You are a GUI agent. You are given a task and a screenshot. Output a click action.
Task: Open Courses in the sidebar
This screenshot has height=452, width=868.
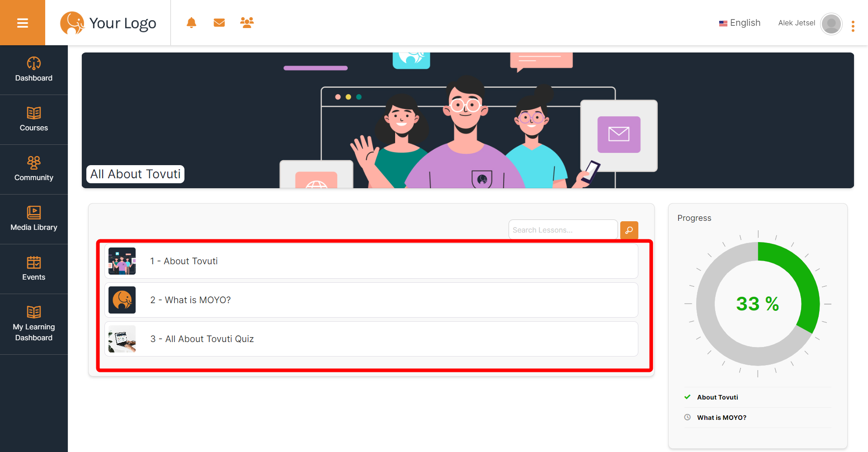34,120
